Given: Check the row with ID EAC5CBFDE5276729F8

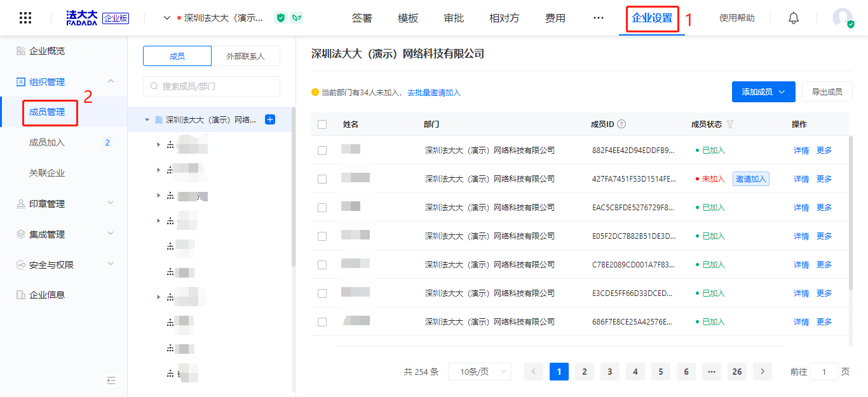Looking at the screenshot, I should (x=322, y=208).
